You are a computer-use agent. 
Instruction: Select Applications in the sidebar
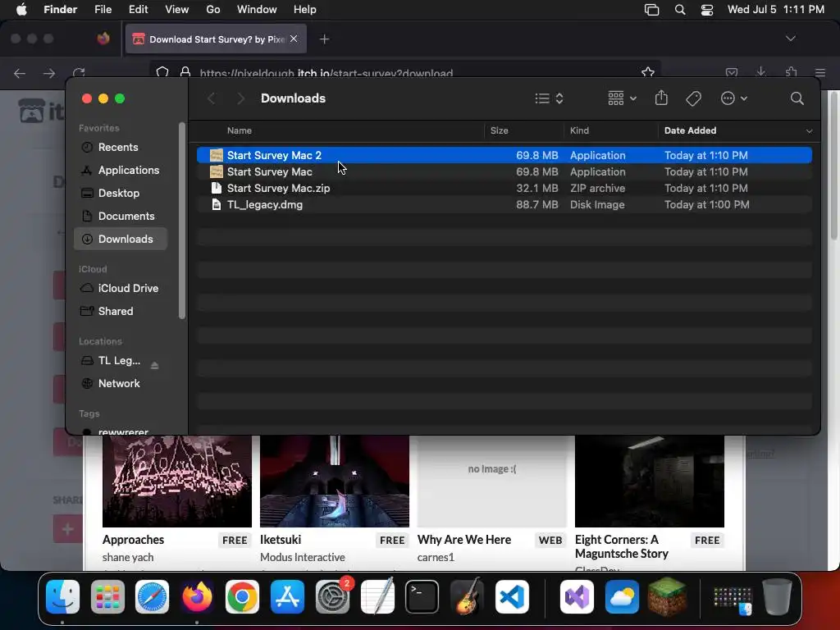[121, 171]
